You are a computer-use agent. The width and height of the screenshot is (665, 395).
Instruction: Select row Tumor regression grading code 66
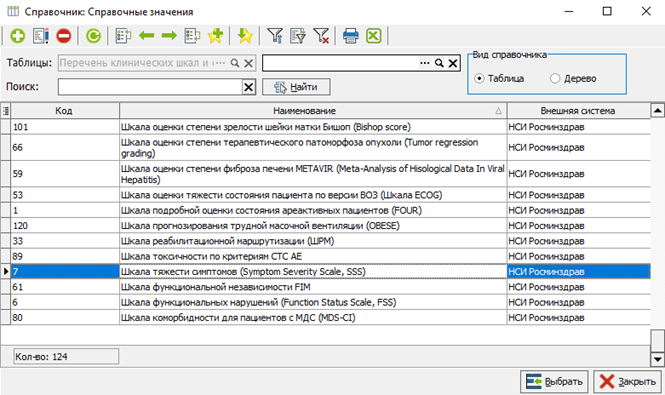tap(325, 148)
